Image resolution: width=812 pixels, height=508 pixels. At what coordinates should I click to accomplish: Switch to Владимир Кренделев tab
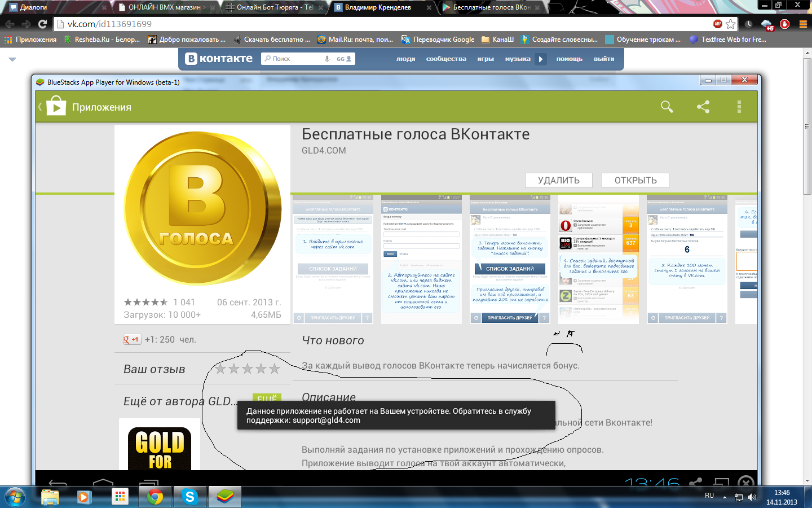[x=382, y=7]
